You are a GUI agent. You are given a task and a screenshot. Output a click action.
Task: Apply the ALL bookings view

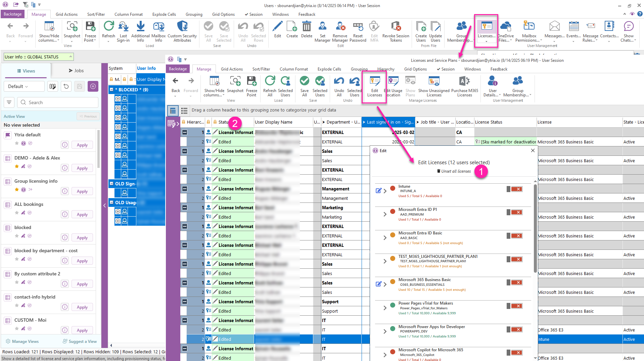[x=82, y=214]
